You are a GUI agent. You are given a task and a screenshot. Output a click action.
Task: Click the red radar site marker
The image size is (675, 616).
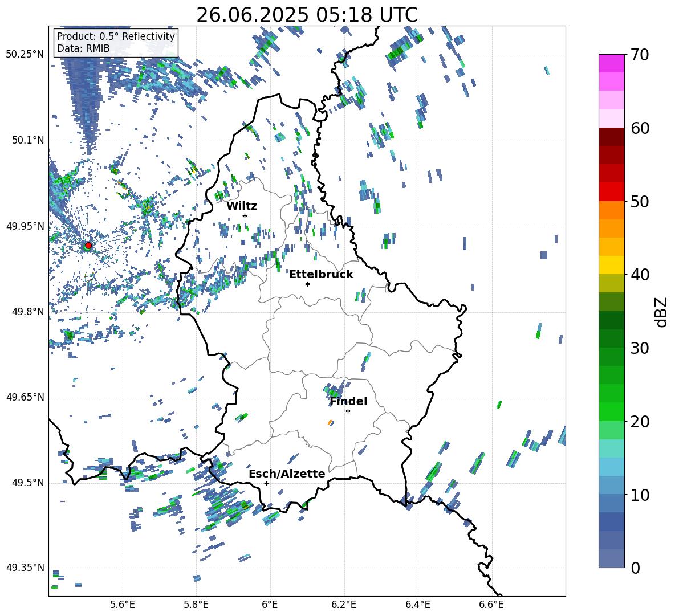[88, 246]
